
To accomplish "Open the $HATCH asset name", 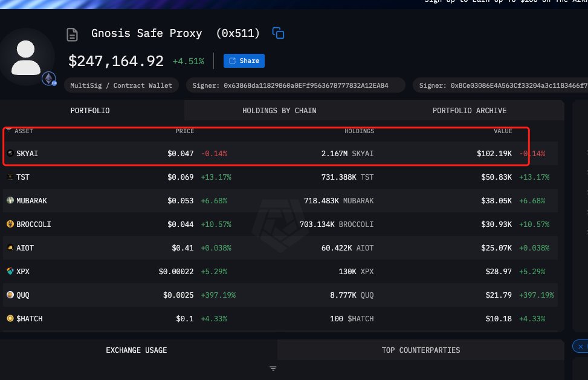I will tap(29, 318).
